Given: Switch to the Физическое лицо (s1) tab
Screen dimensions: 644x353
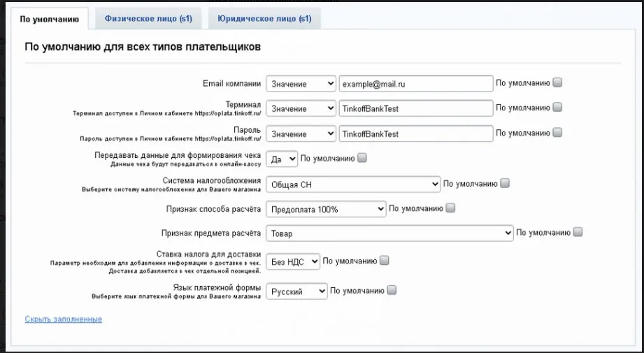Looking at the screenshot, I should tap(148, 18).
